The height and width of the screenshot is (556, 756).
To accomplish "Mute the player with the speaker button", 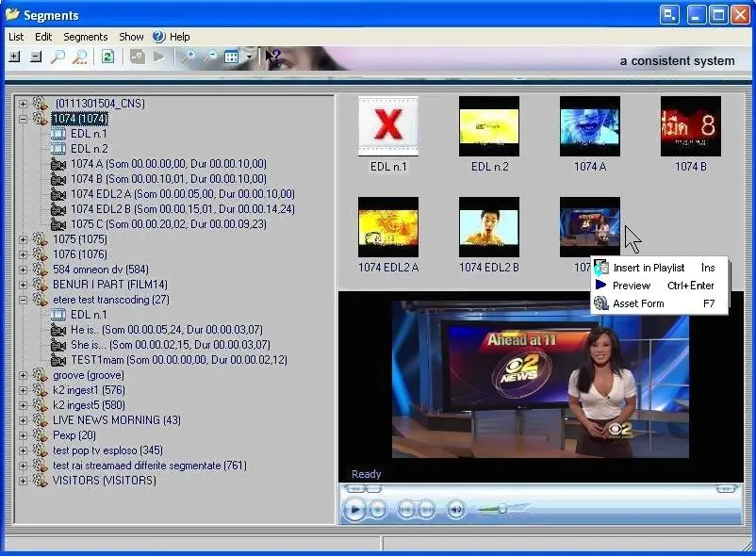I will (x=455, y=510).
